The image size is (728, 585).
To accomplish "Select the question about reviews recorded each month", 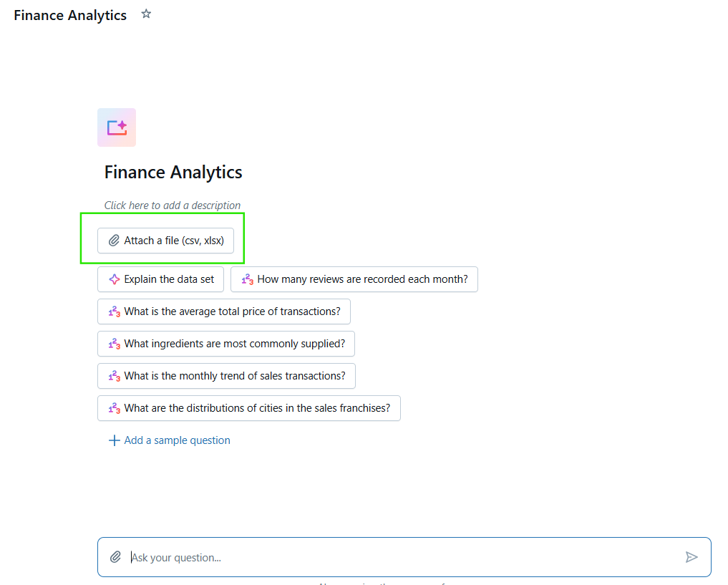I will [354, 279].
